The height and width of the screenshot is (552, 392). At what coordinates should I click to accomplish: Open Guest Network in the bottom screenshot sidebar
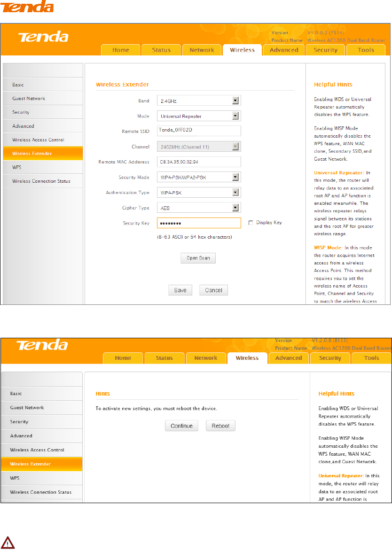41,408
